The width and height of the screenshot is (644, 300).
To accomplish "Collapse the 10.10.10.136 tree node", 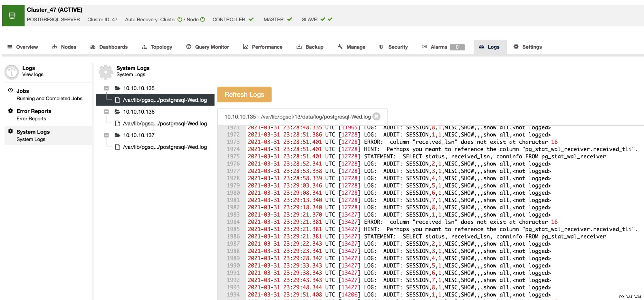I will [106, 112].
